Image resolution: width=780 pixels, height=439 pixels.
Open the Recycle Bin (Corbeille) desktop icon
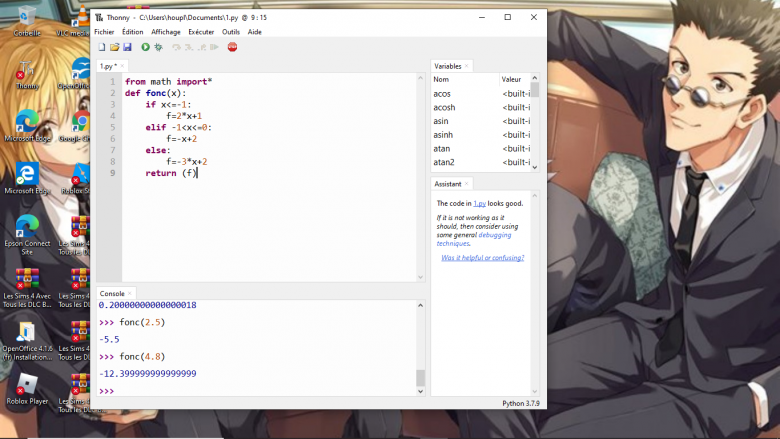[27, 18]
